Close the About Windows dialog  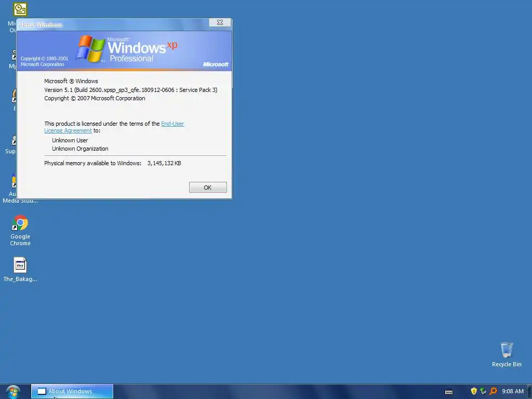pos(220,22)
